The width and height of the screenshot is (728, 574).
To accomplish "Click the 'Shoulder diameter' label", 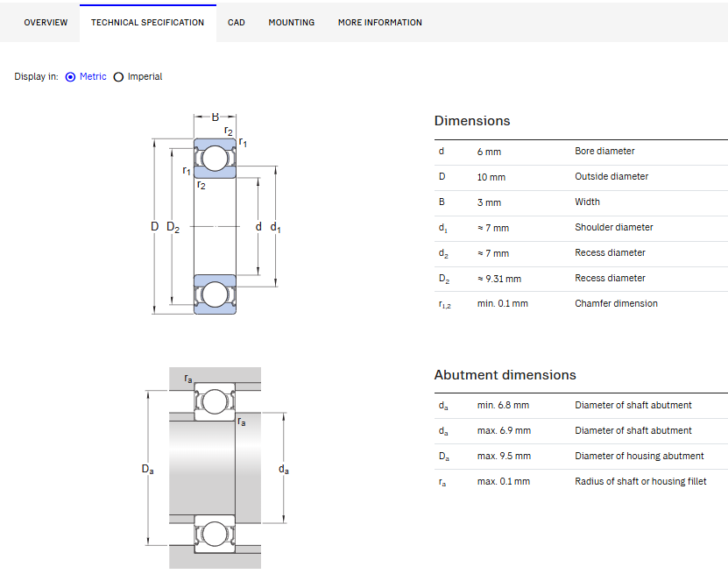I will point(614,227).
